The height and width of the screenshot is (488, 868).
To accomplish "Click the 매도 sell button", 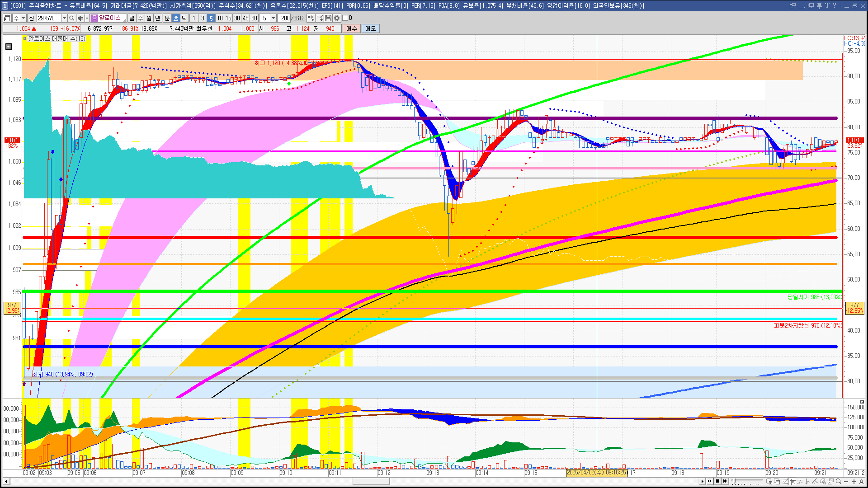I will click(371, 28).
